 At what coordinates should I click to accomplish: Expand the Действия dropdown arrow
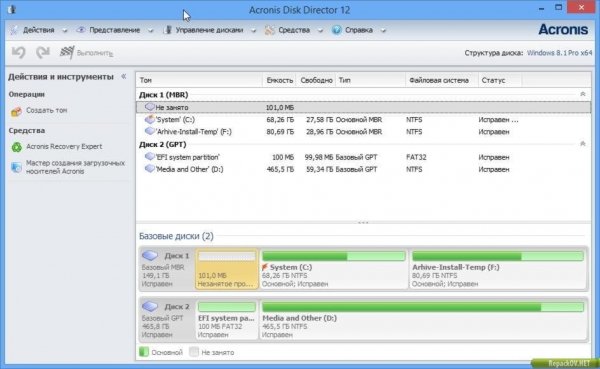65,31
